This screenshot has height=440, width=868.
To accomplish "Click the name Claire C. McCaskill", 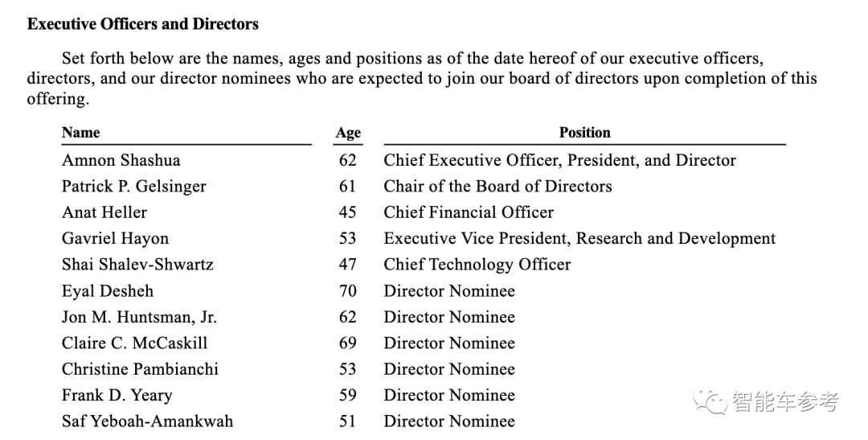I will (135, 343).
